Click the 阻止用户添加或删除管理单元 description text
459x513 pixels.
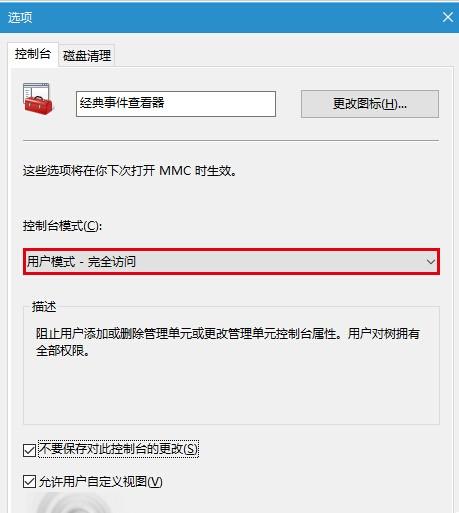pyautogui.click(x=228, y=342)
